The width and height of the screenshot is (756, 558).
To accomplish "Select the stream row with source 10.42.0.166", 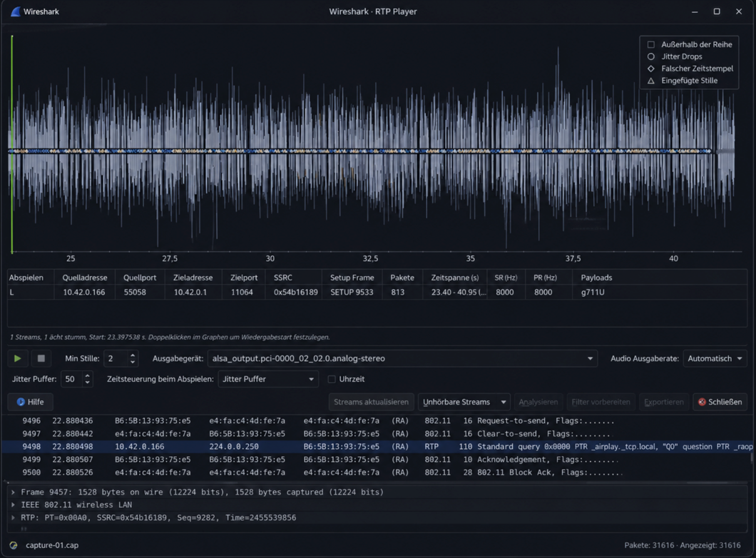I will 377,293.
